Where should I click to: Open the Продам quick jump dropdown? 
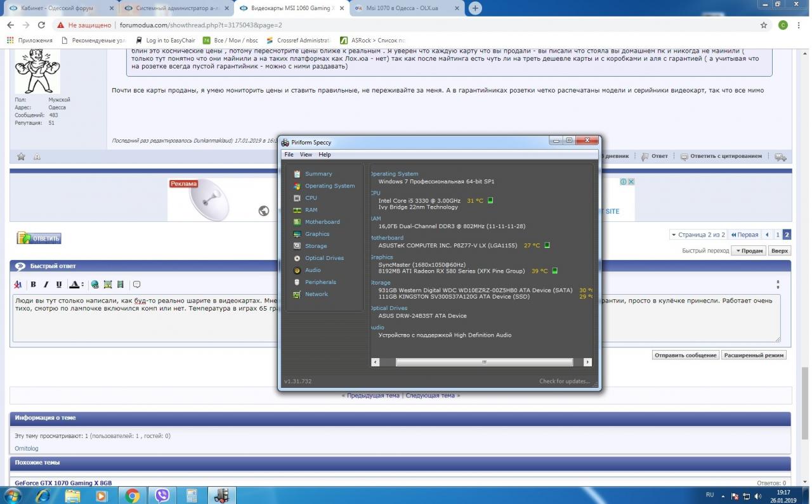click(x=749, y=250)
